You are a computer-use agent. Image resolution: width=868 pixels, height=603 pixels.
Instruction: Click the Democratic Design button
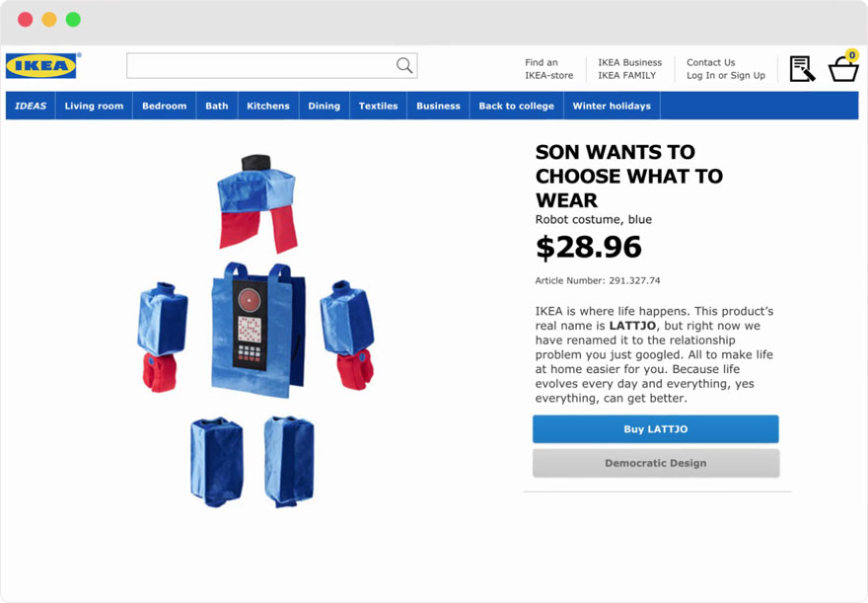coord(655,463)
